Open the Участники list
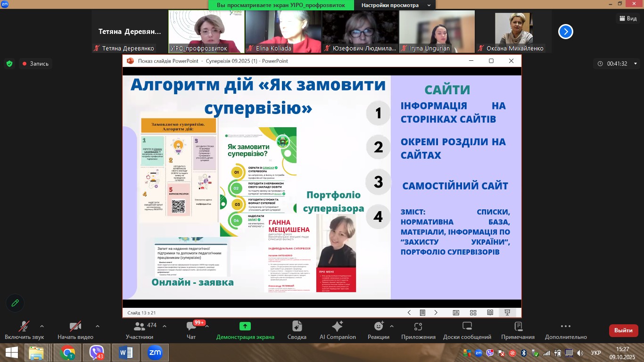This screenshot has height=362, width=644. pos(140,330)
